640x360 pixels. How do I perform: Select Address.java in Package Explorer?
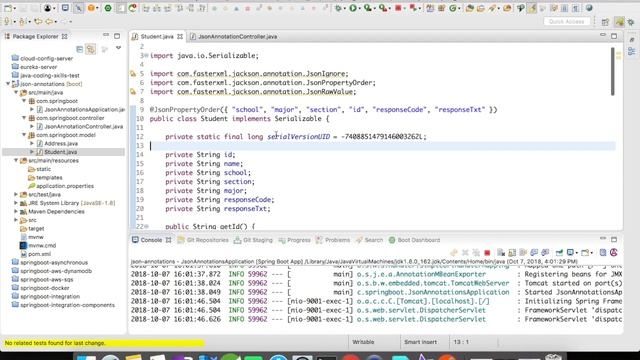[x=61, y=144]
